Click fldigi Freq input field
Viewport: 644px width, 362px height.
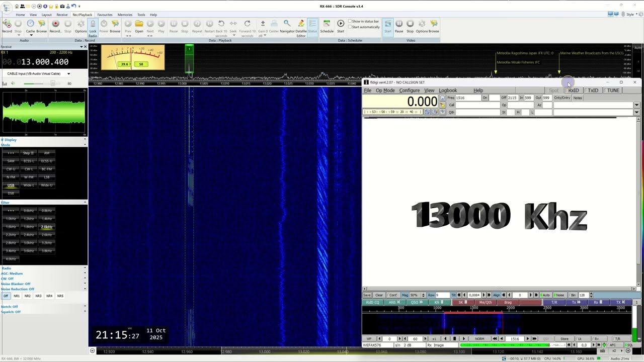(x=467, y=98)
